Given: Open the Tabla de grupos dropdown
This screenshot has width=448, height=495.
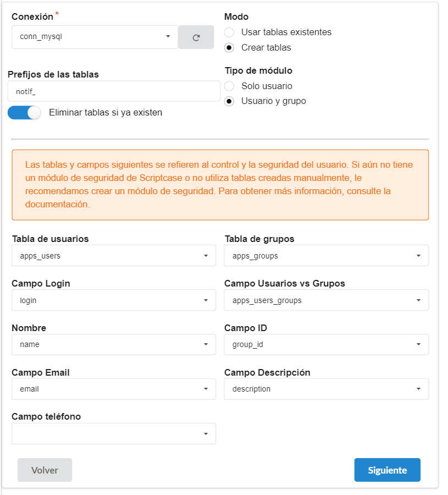Looking at the screenshot, I should [x=326, y=255].
